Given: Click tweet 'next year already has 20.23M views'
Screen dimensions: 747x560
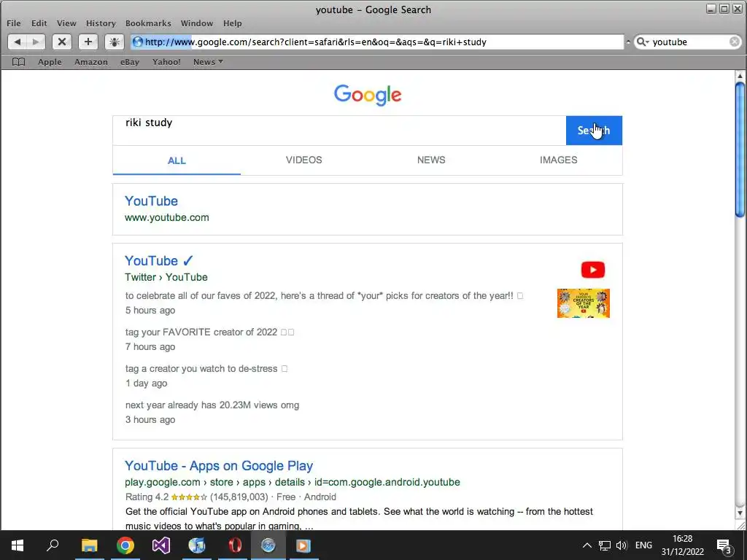Looking at the screenshot, I should tap(212, 405).
